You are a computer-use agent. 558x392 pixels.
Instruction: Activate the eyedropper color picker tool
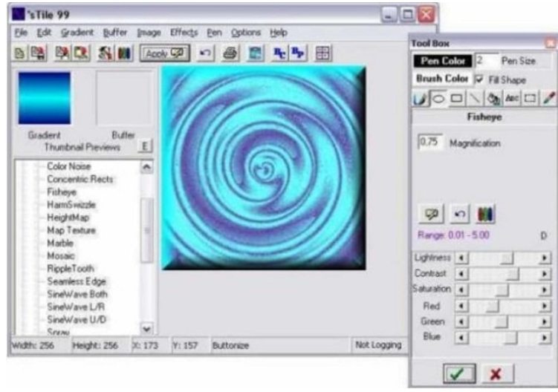point(548,100)
